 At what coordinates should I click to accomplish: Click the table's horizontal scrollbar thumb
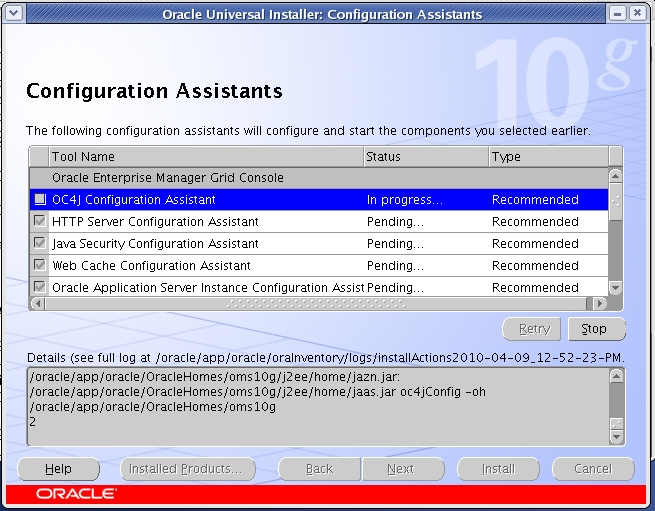(316, 304)
